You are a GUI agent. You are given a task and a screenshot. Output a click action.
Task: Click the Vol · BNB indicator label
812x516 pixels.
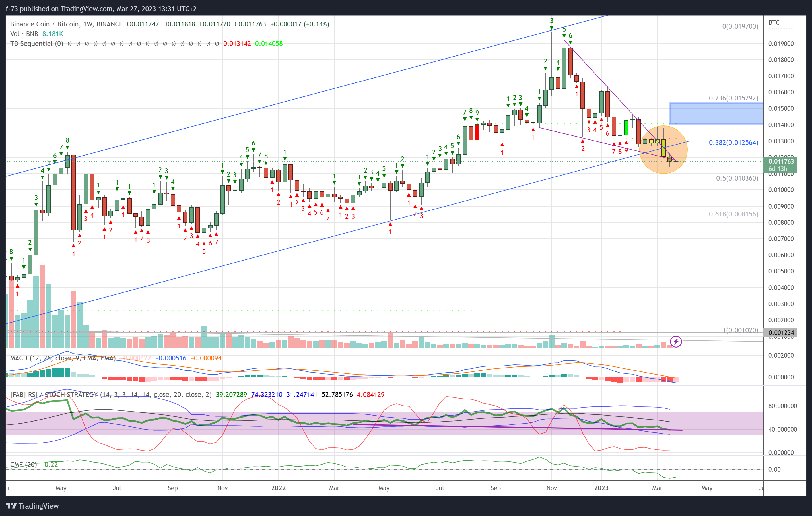click(x=24, y=34)
